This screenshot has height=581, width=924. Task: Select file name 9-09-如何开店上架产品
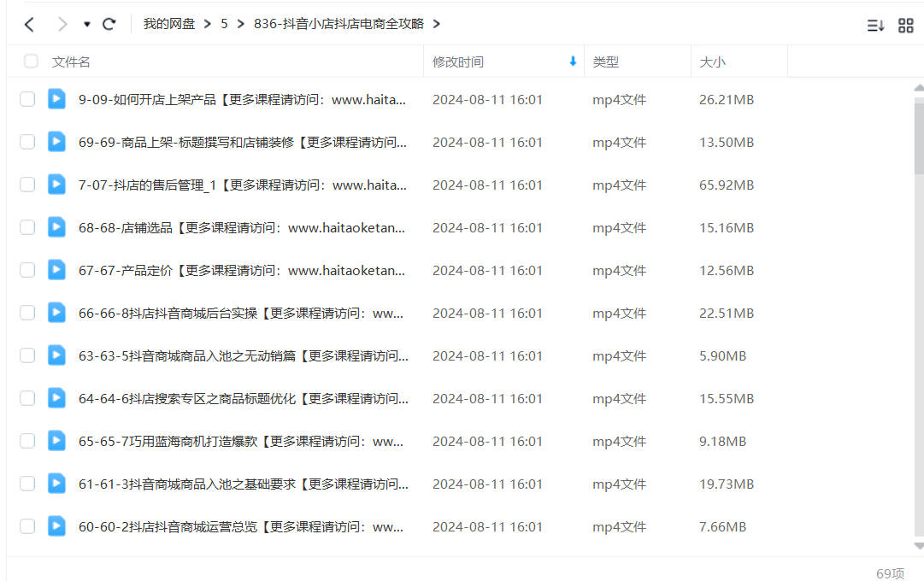tap(242, 100)
